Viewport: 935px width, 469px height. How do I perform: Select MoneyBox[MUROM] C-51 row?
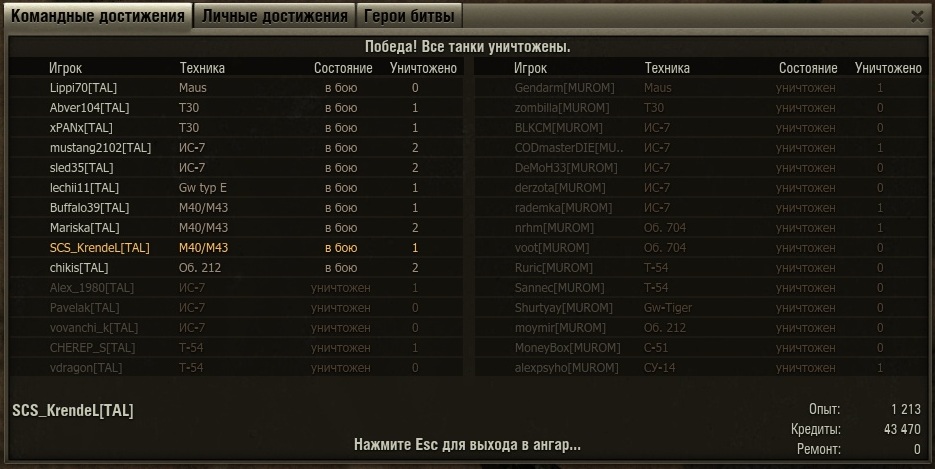701,347
